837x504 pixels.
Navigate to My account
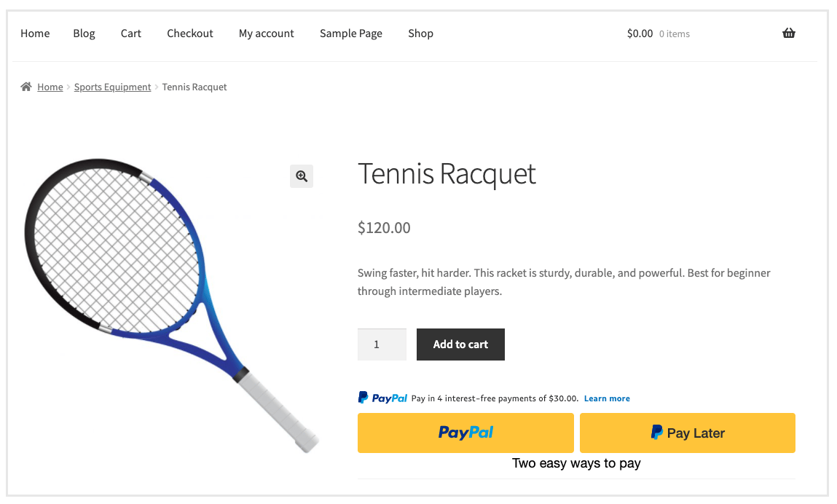pyautogui.click(x=267, y=34)
